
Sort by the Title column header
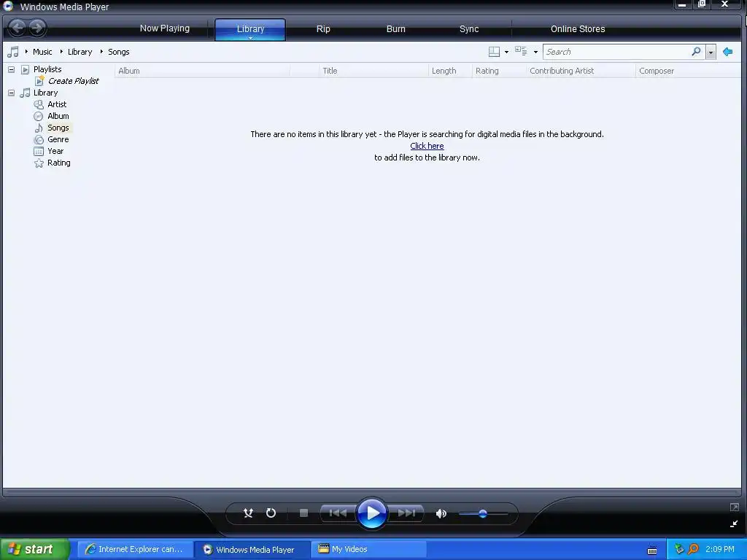point(373,71)
